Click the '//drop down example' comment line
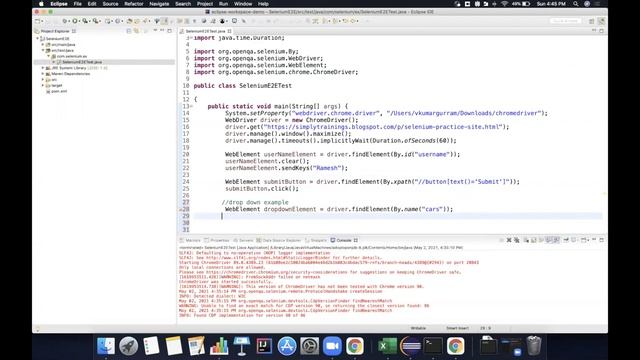Image resolution: width=640 pixels, height=360 pixels. [x=255, y=202]
